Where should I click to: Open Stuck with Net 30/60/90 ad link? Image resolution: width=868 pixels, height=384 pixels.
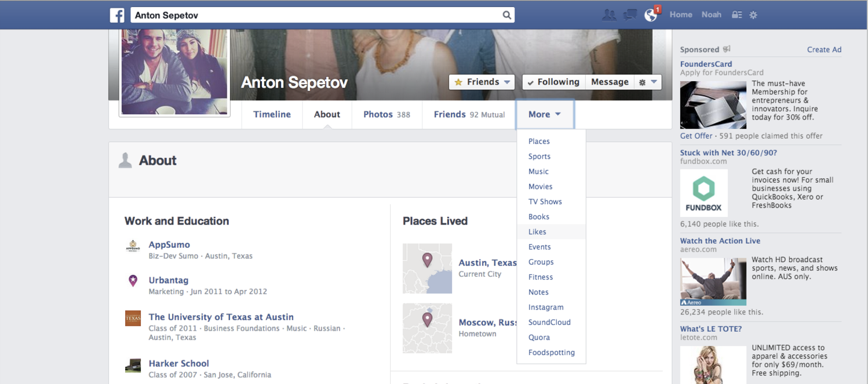[x=728, y=153]
